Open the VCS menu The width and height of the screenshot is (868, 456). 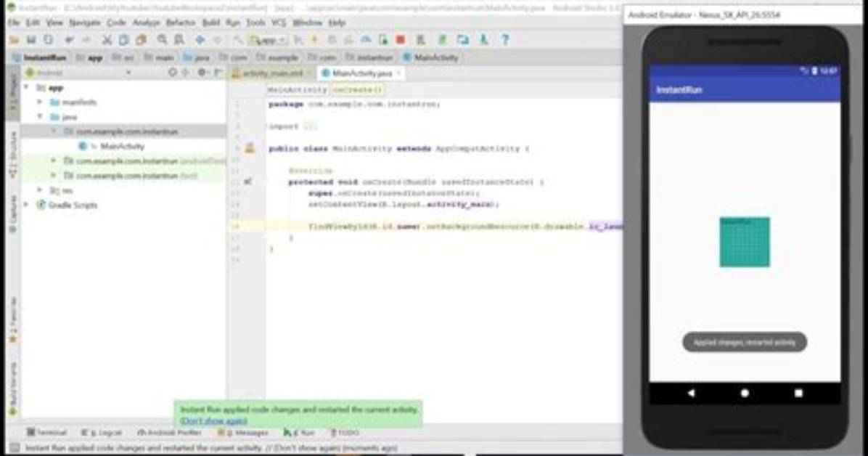click(x=279, y=23)
